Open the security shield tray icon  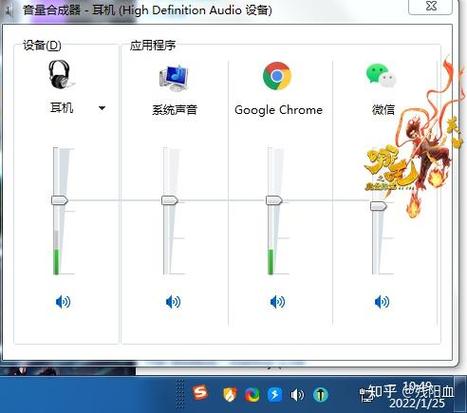coord(230,394)
